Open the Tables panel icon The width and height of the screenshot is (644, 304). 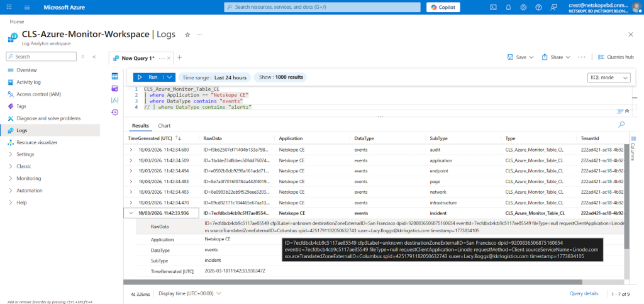click(x=114, y=76)
